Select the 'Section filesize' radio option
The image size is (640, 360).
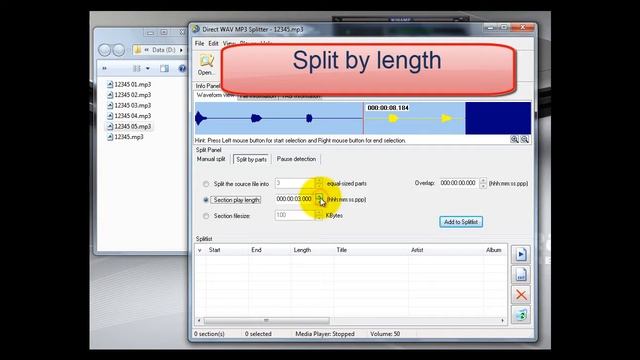(206, 216)
